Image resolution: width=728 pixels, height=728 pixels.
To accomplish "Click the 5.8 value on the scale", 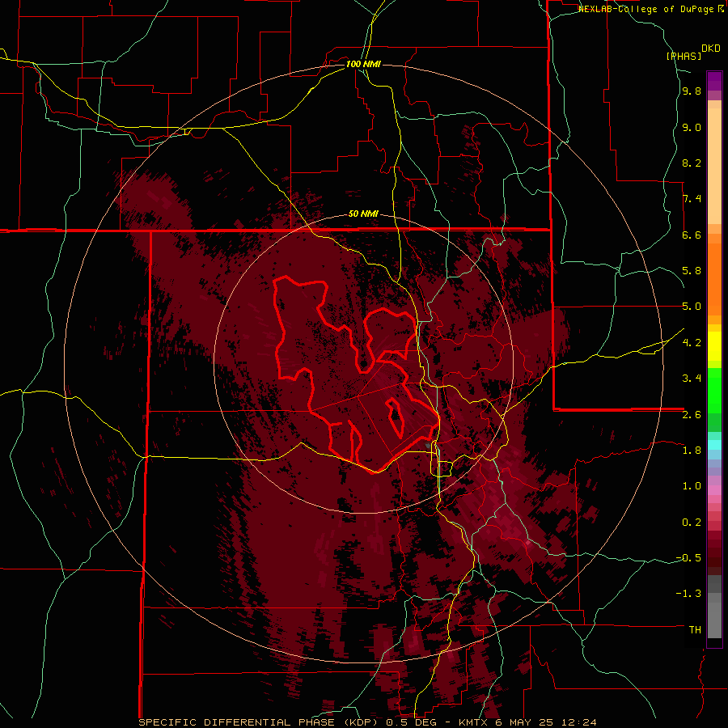I will point(692,271).
